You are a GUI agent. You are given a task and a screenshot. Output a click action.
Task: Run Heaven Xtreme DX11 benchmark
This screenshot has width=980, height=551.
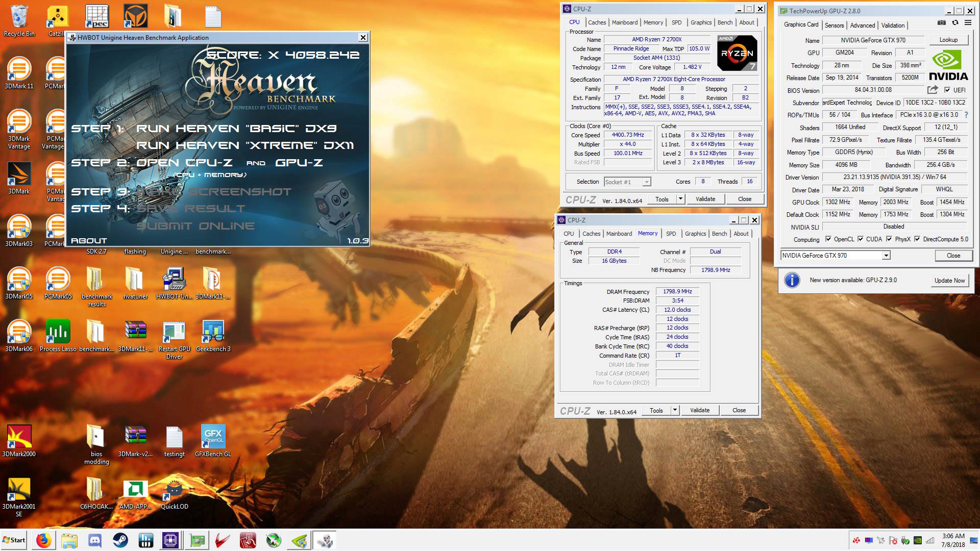point(245,145)
